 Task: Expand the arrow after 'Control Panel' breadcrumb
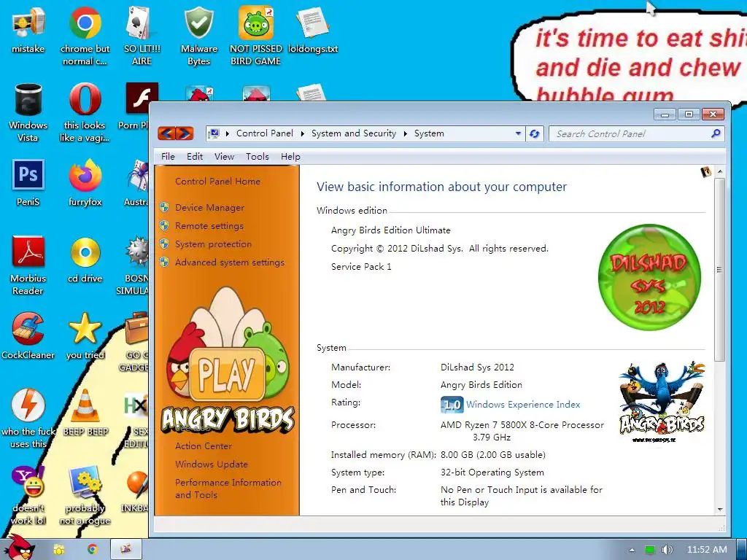pos(302,134)
